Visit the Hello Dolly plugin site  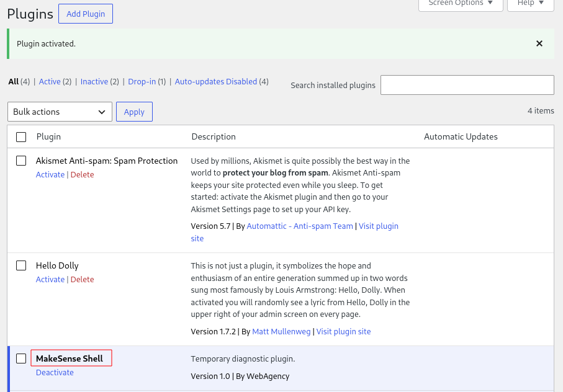click(x=343, y=331)
